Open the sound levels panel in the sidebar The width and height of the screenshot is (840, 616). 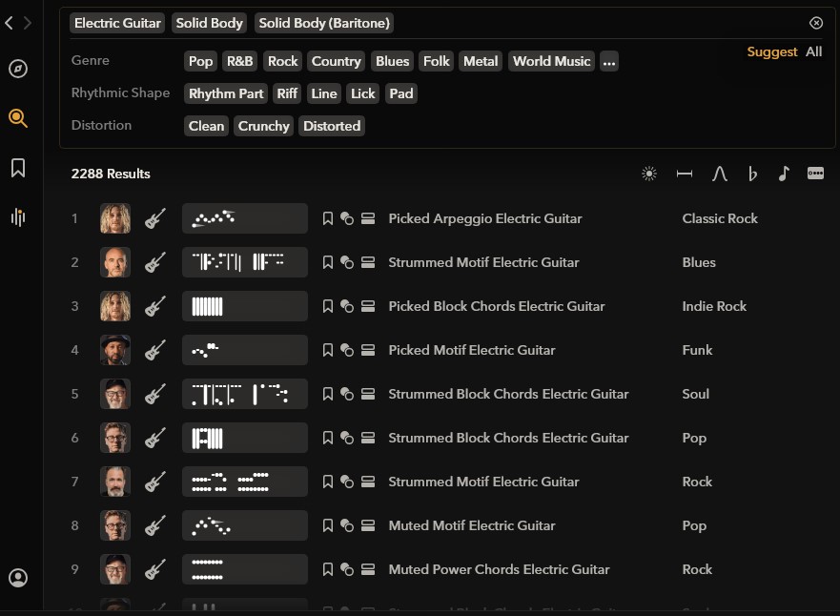(x=18, y=217)
